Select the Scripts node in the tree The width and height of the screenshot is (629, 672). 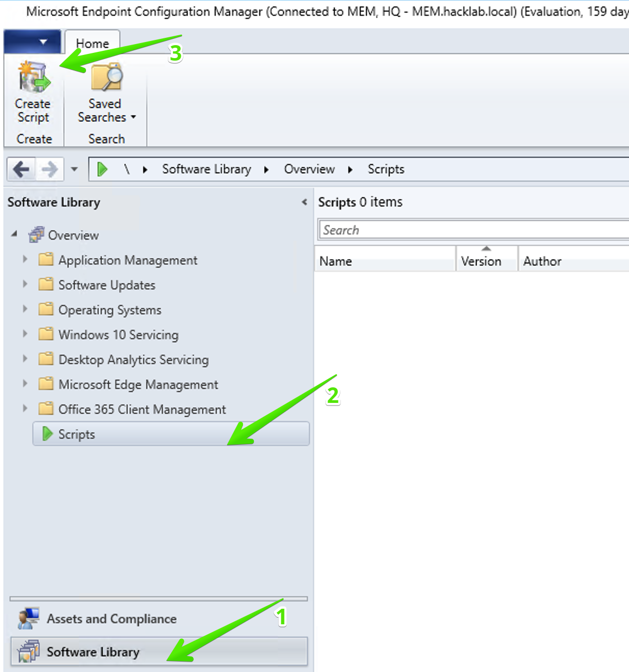pyautogui.click(x=171, y=433)
